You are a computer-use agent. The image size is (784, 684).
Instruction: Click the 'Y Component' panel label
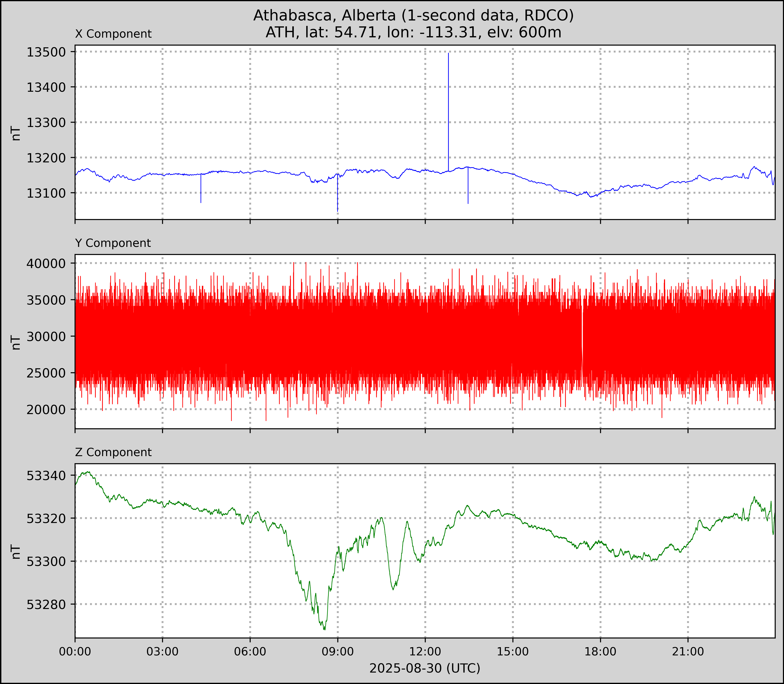(113, 243)
